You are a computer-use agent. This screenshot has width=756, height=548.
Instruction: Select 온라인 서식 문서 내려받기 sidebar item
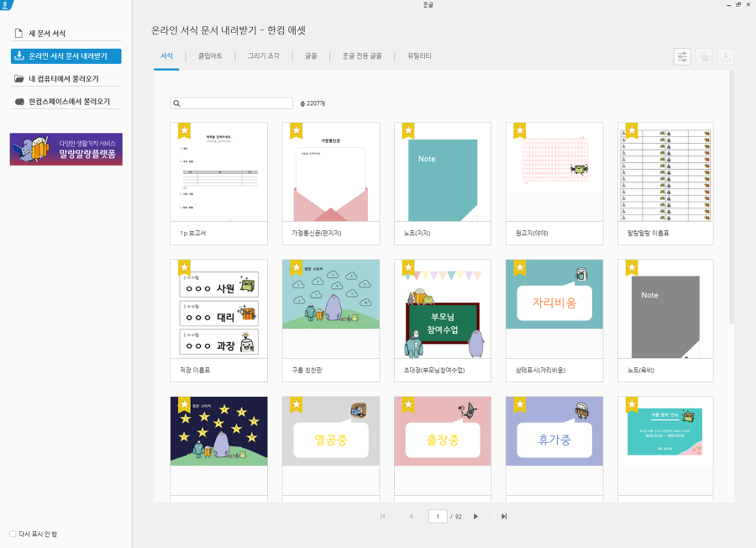coord(66,56)
